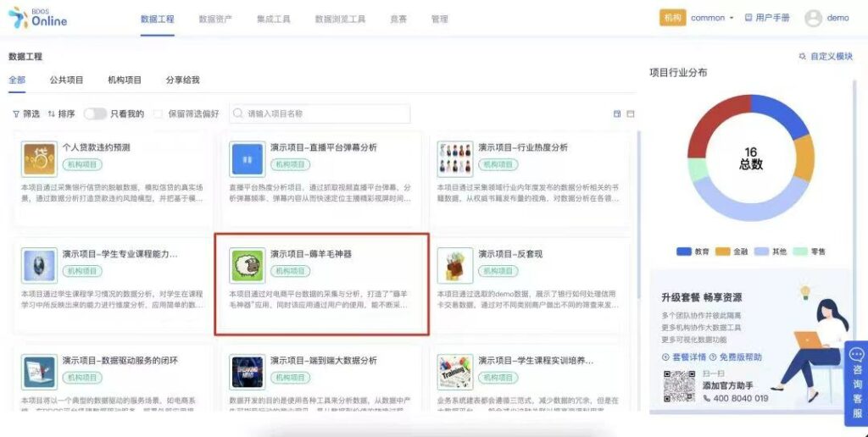Click the project name search field

[320, 114]
